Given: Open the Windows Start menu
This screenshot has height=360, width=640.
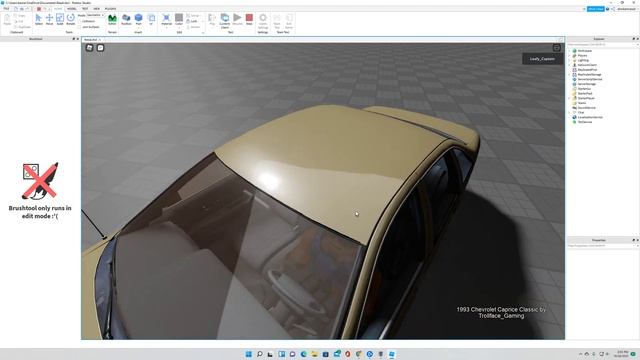Looking at the screenshot, I should pyautogui.click(x=248, y=354).
